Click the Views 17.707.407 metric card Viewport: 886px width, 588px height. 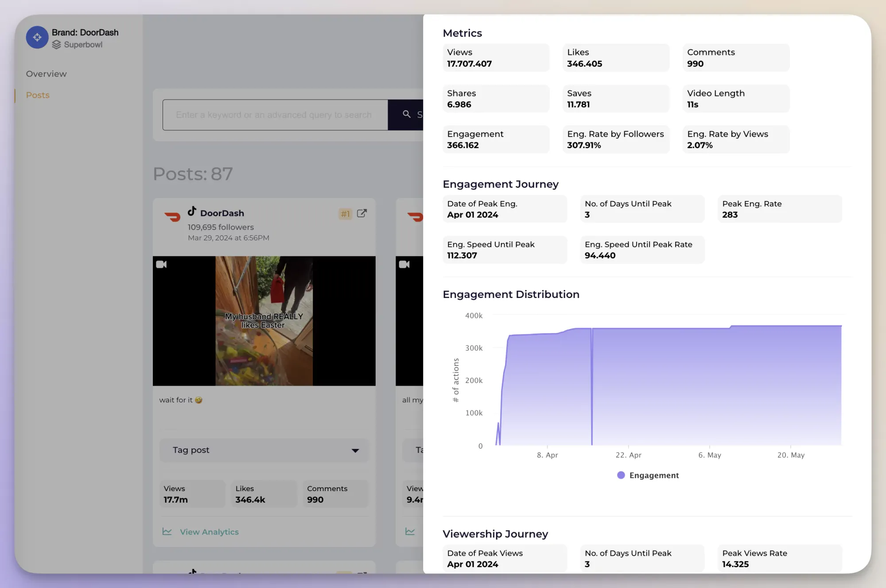coord(496,58)
